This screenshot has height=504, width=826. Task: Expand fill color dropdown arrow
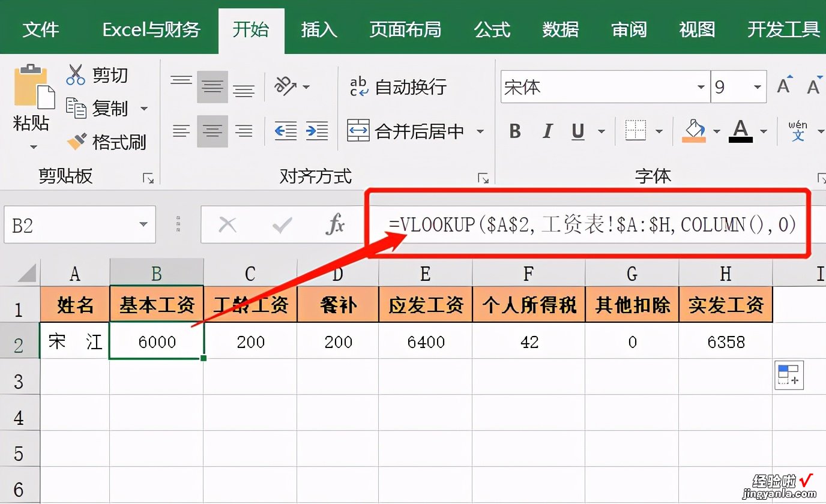(x=716, y=131)
